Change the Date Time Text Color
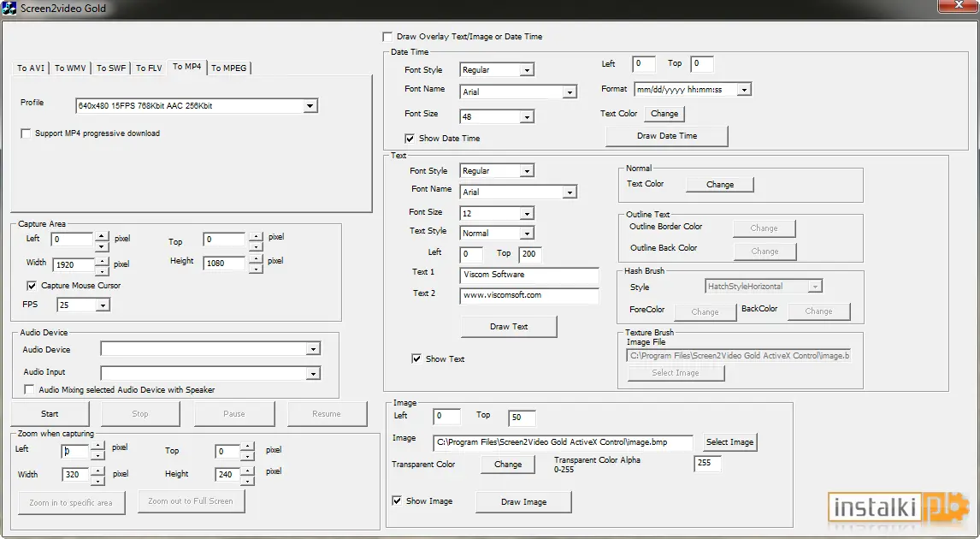This screenshot has height=539, width=980. [664, 114]
